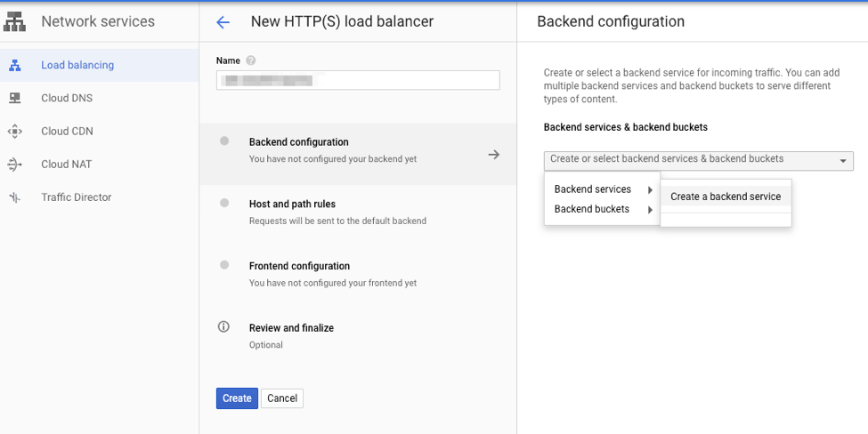Select Create a backend service option
This screenshot has width=868, height=434.
726,197
